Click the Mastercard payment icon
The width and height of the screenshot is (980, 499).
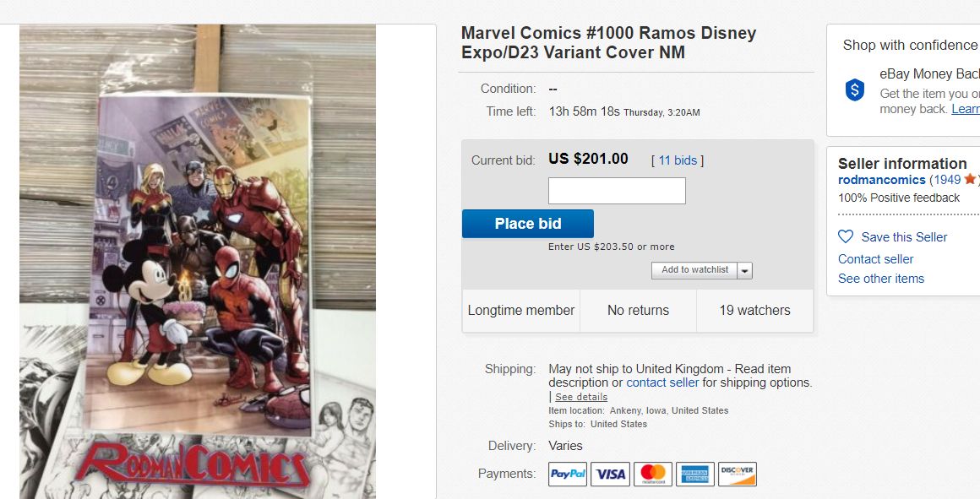[652, 474]
